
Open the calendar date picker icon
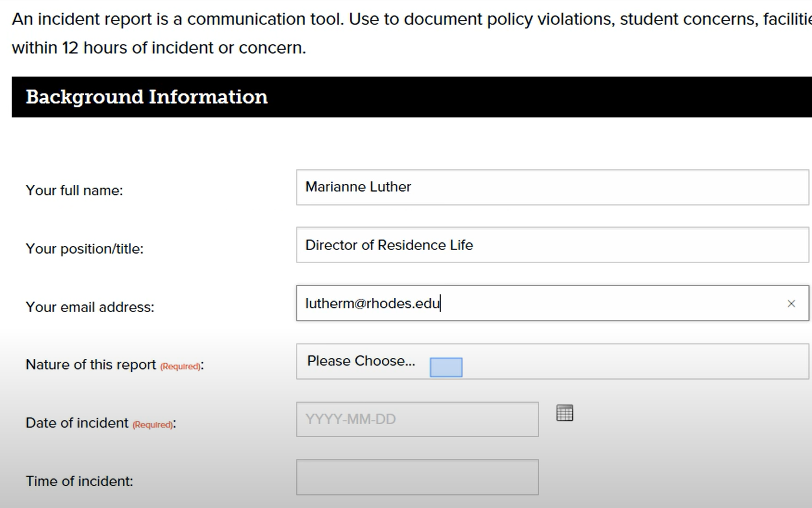pos(564,413)
